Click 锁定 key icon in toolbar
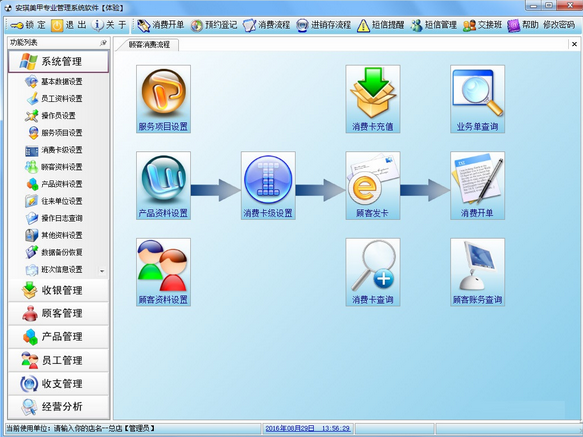The height and width of the screenshot is (437, 583). click(x=28, y=25)
